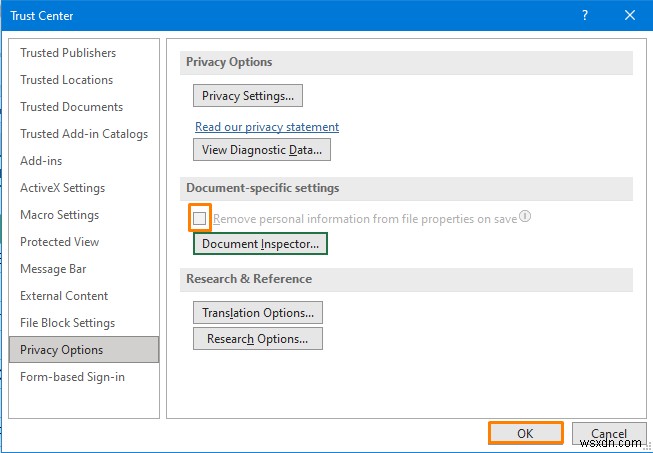Close the Trust Center dialog
The image size is (653, 453).
[x=629, y=16]
